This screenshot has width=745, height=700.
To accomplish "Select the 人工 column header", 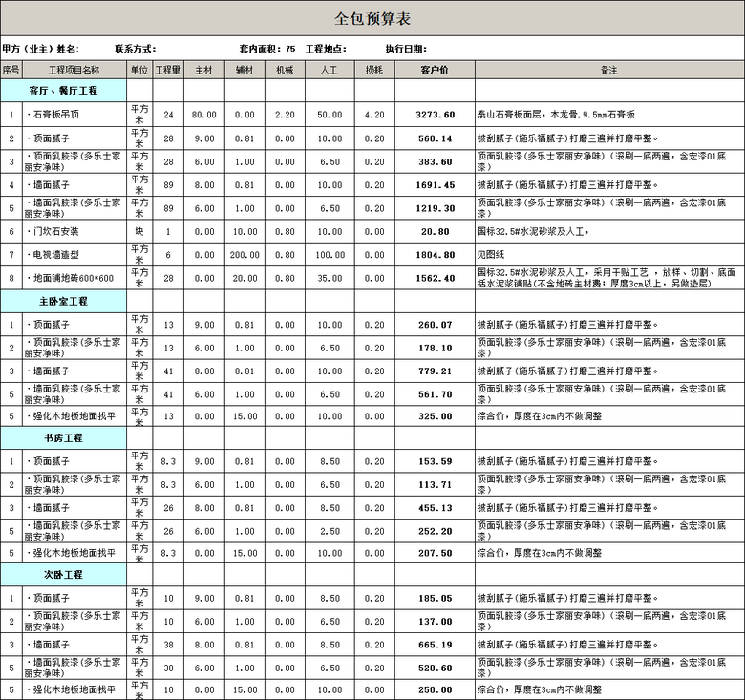I will pyautogui.click(x=330, y=70).
